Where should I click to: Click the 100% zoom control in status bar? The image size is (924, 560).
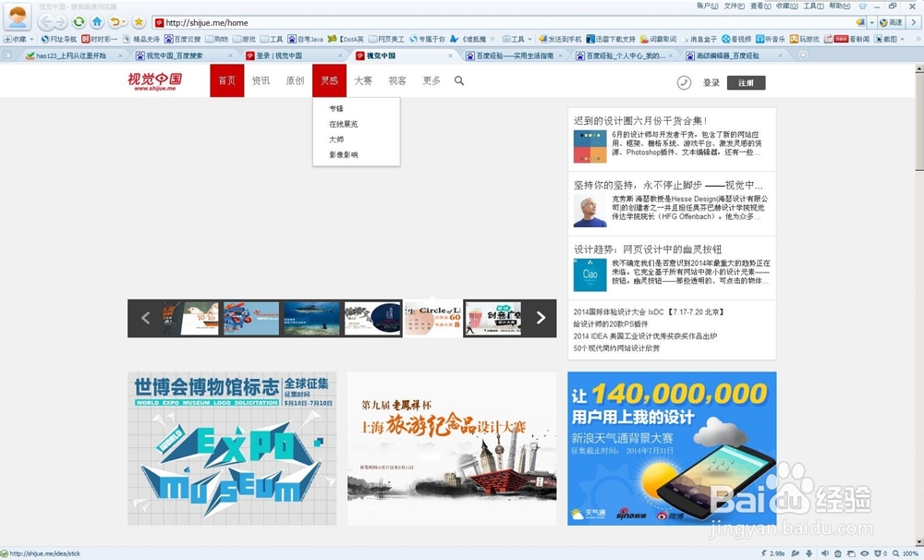pyautogui.click(x=910, y=554)
